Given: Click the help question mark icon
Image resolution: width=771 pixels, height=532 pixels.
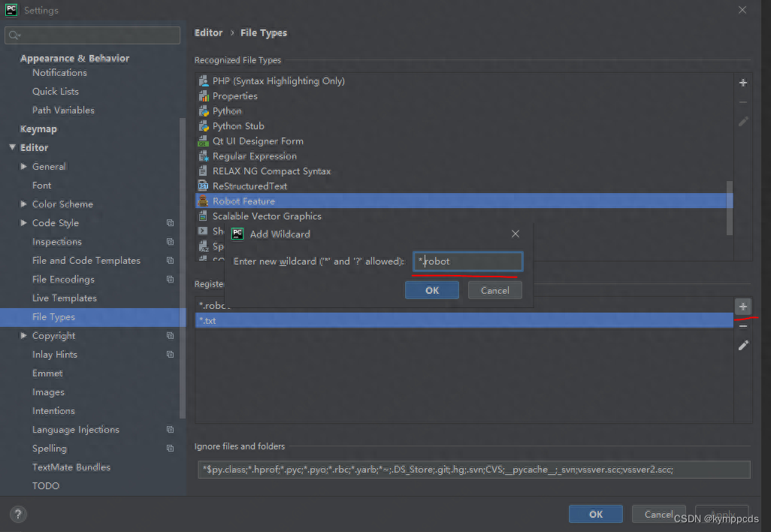Looking at the screenshot, I should [x=17, y=514].
